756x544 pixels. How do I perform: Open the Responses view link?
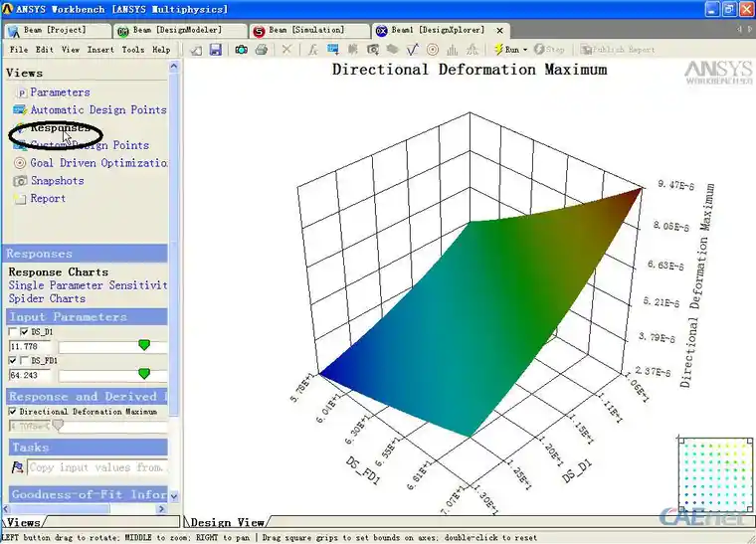(60, 127)
